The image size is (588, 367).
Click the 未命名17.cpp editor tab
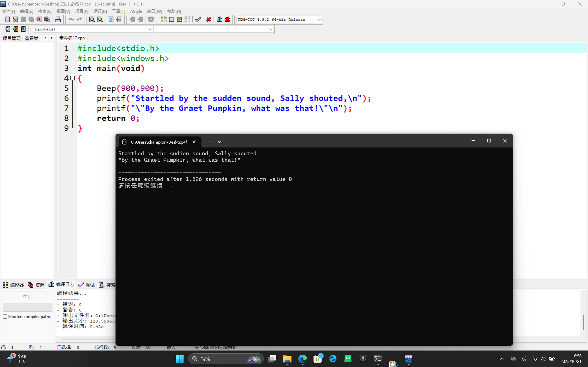click(x=72, y=38)
